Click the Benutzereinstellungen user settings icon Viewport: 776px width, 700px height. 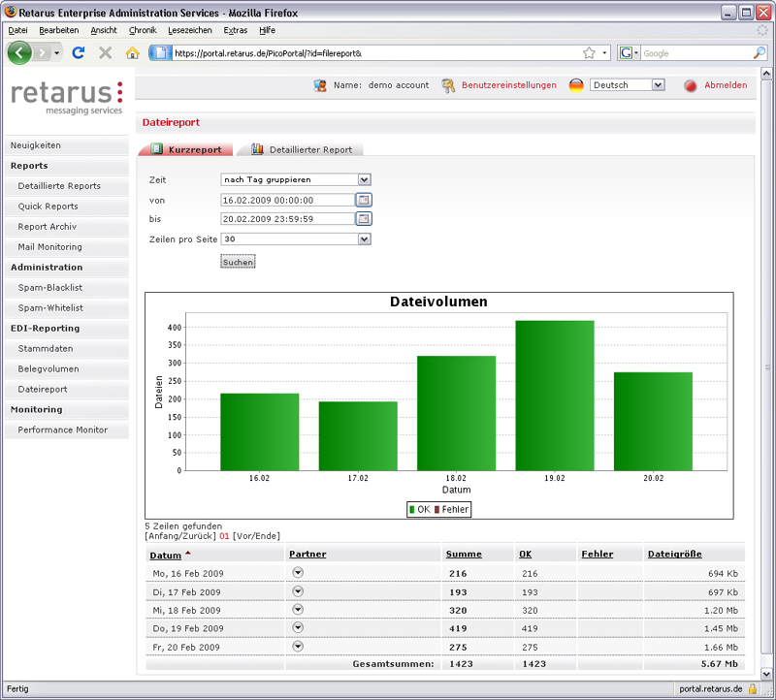click(x=448, y=85)
